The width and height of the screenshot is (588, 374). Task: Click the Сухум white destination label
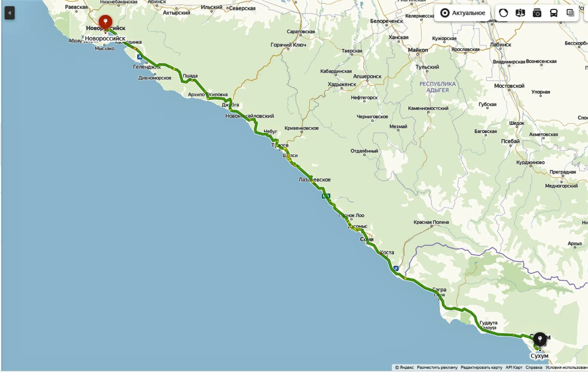[539, 356]
